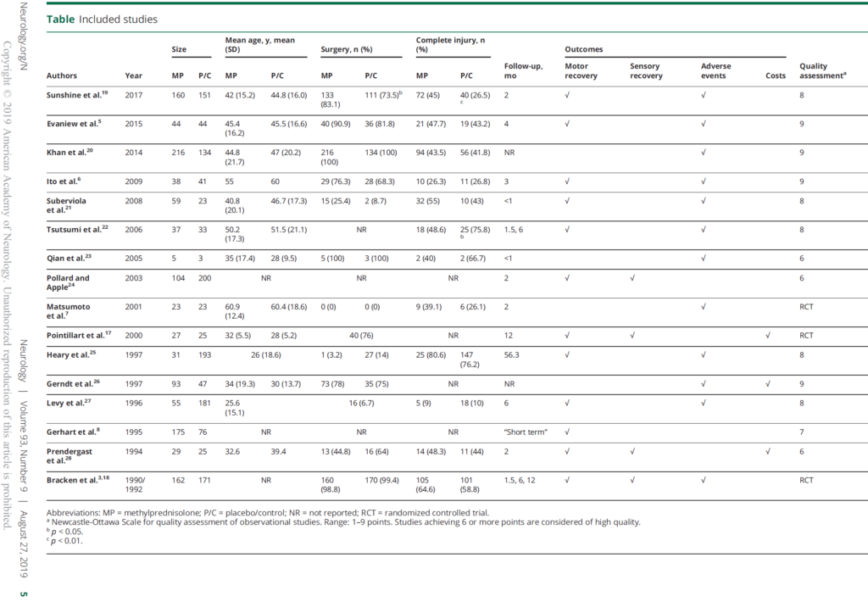Image resolution: width=868 pixels, height=602 pixels.
Task: Click the Outcomes group header
Action: (x=583, y=49)
